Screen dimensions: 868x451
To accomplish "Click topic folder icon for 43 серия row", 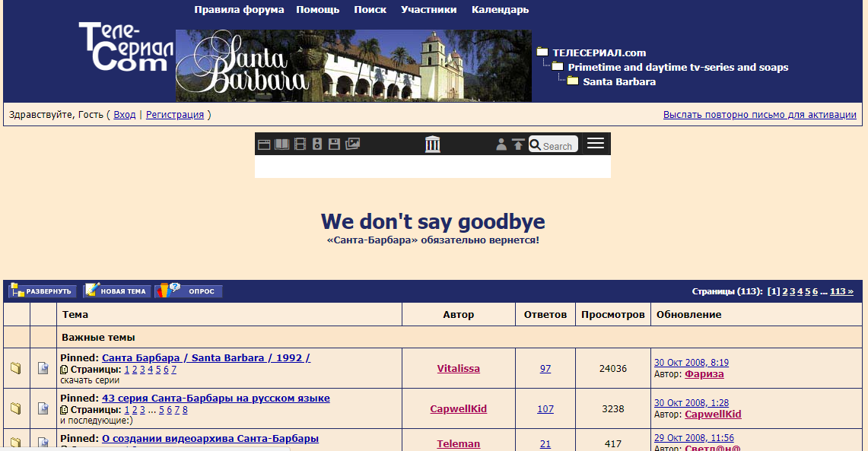I will [16, 408].
